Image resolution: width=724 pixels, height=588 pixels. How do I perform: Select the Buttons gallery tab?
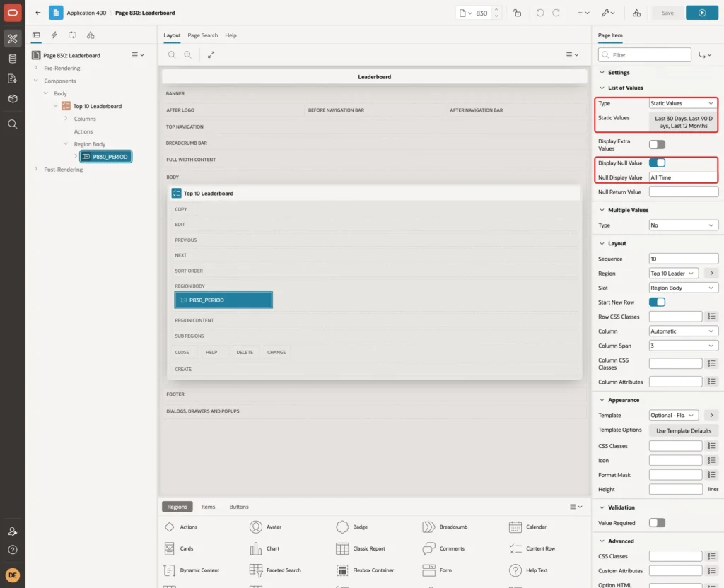click(x=239, y=507)
